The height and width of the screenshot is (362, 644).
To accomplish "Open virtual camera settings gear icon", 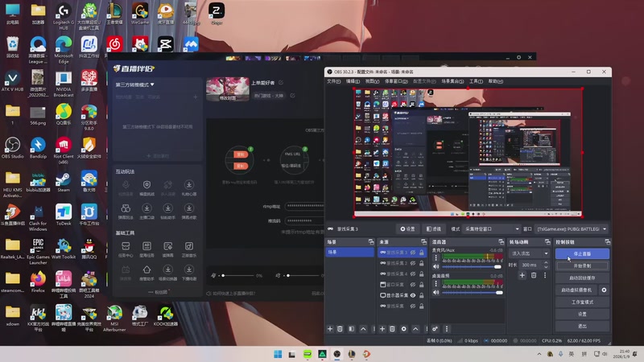I will [604, 290].
